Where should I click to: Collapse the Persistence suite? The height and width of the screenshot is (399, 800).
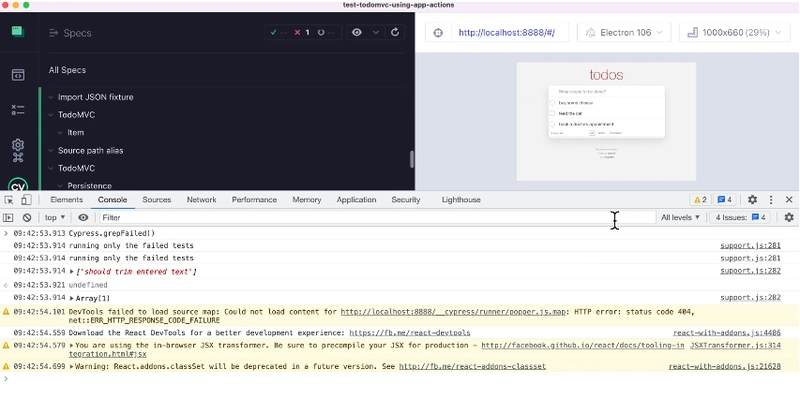[60, 186]
